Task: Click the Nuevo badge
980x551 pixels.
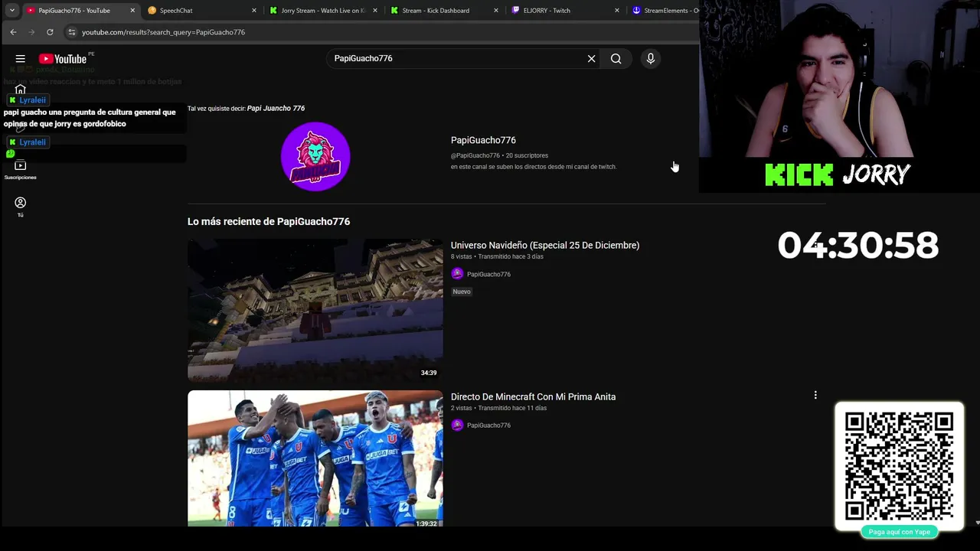Action: click(462, 292)
